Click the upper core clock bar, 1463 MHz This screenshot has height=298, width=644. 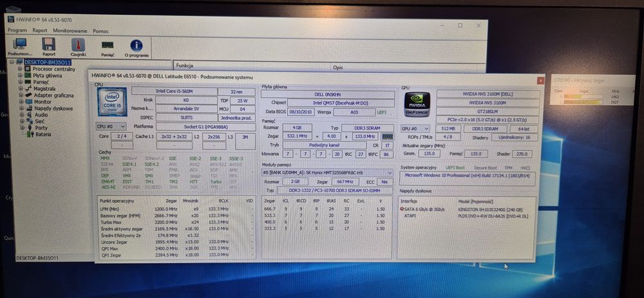click(x=582, y=96)
